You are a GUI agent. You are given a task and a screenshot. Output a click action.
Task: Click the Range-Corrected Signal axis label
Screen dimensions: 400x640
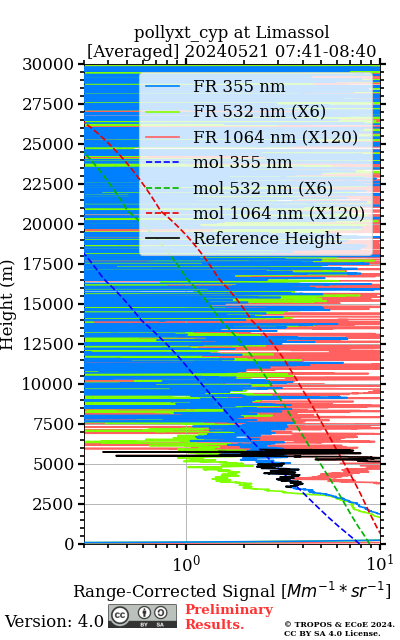pos(232,591)
